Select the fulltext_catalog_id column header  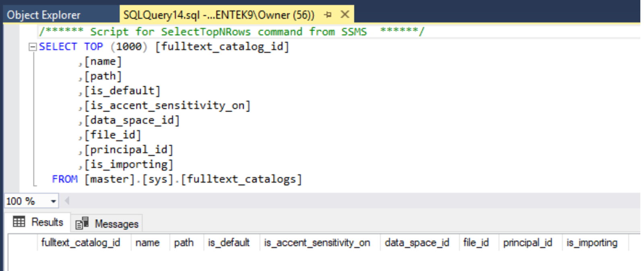click(84, 243)
